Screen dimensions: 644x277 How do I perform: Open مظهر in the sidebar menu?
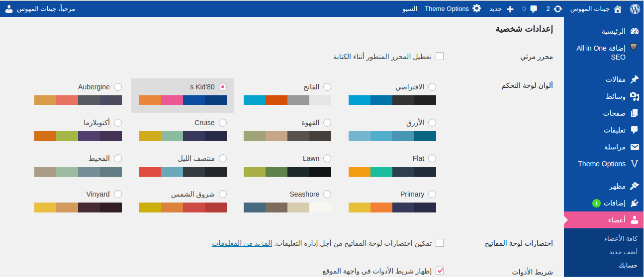tap(617, 186)
